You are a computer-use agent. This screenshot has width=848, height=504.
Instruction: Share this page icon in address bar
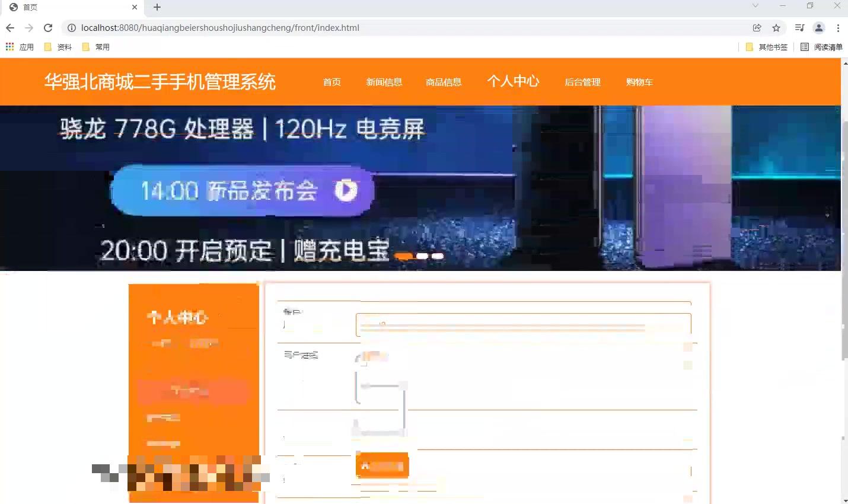point(757,28)
